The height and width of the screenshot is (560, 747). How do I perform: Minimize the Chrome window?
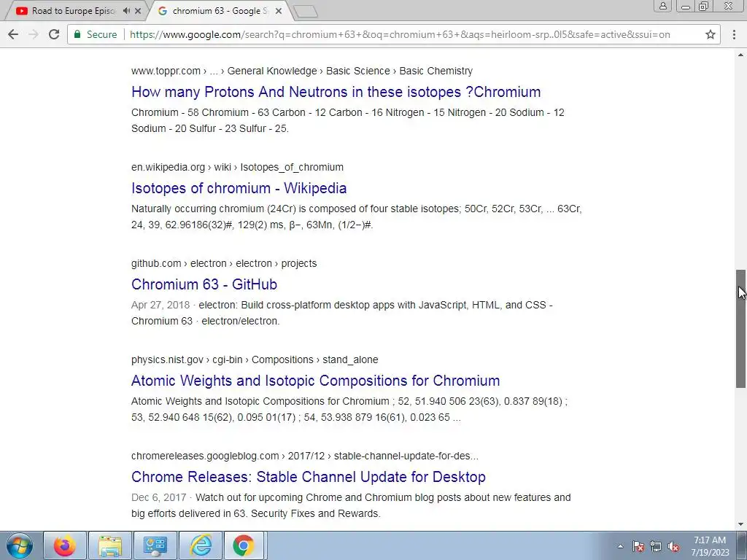coord(686,6)
